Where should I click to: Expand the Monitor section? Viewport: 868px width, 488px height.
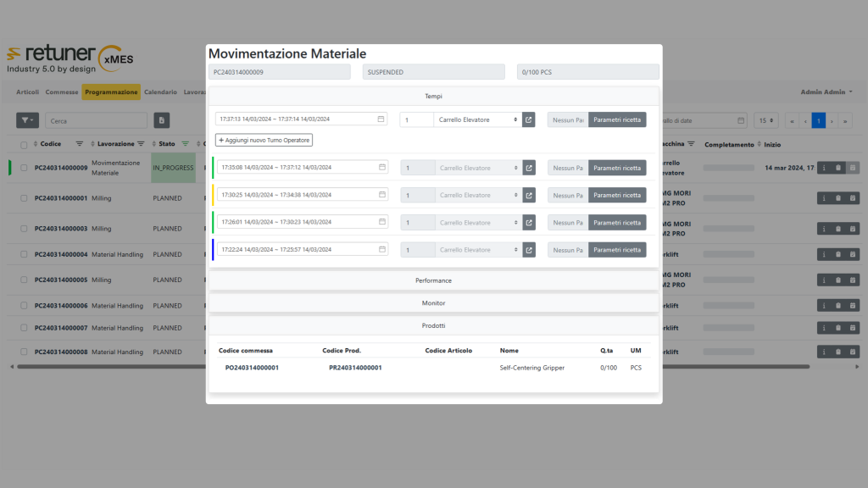[x=433, y=303]
